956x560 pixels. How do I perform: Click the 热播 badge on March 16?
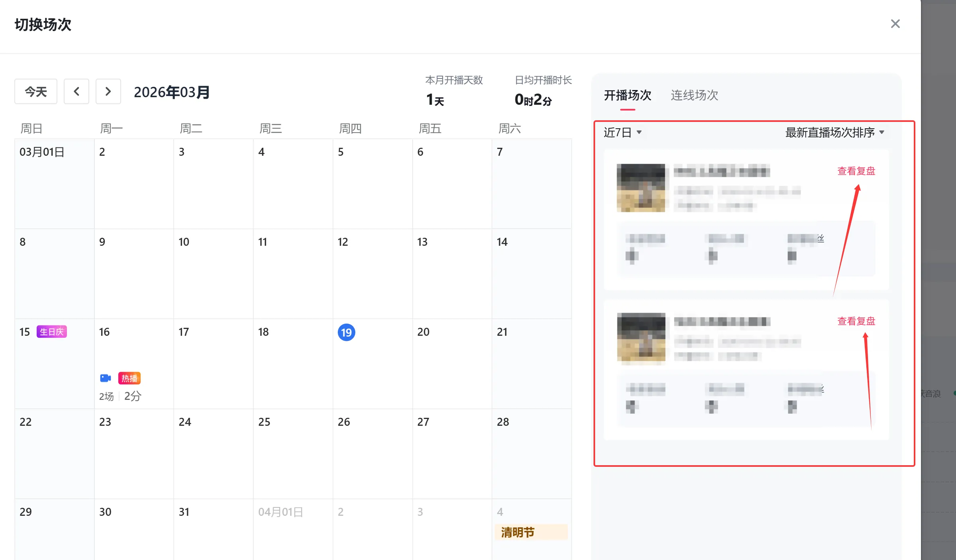(x=129, y=378)
